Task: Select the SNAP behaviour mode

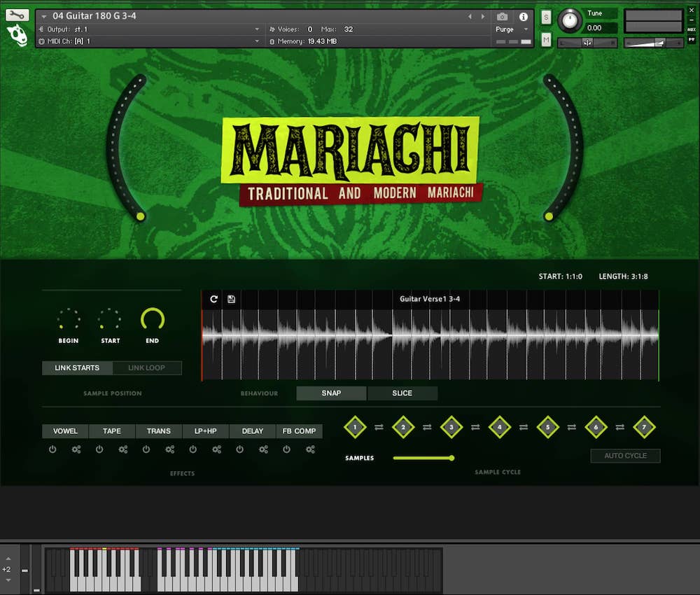Action: tap(331, 393)
